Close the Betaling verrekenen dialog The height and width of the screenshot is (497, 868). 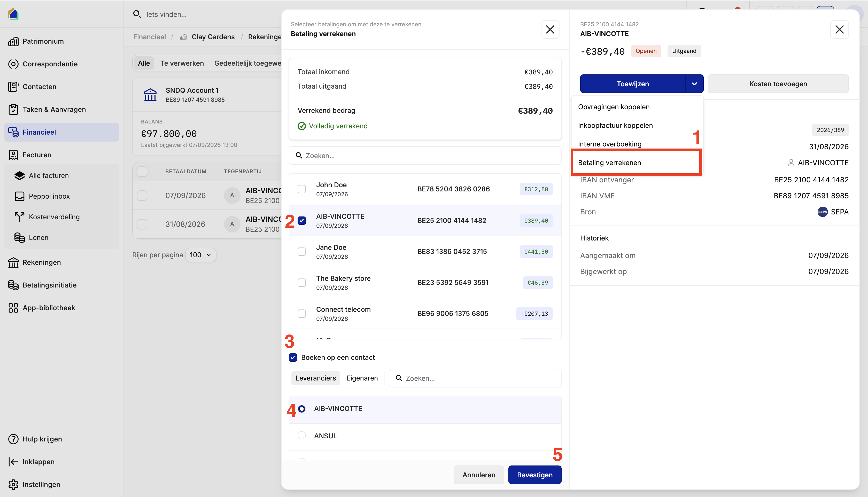tap(550, 29)
